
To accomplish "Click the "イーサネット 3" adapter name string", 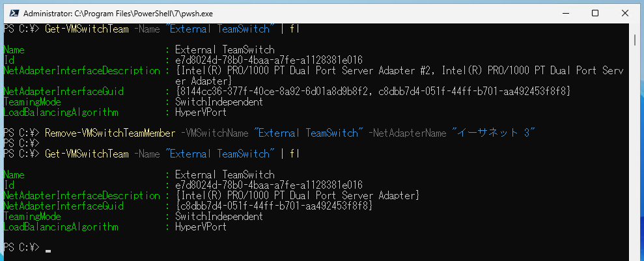I will 495,133.
